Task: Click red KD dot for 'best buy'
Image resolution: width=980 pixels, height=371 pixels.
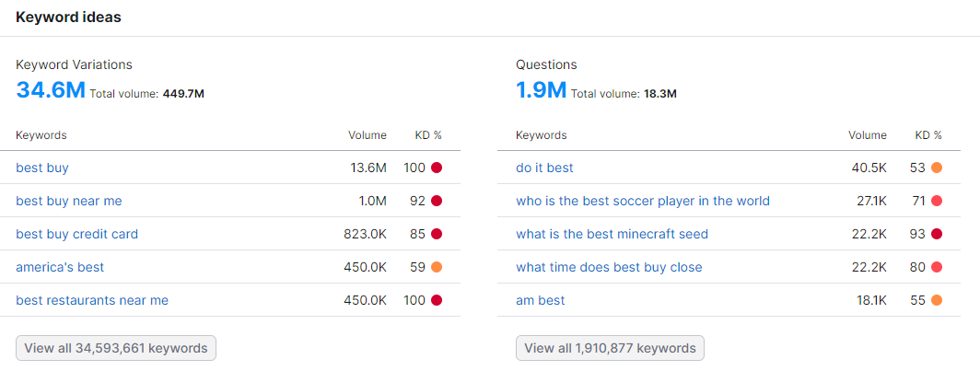Action: tap(437, 168)
